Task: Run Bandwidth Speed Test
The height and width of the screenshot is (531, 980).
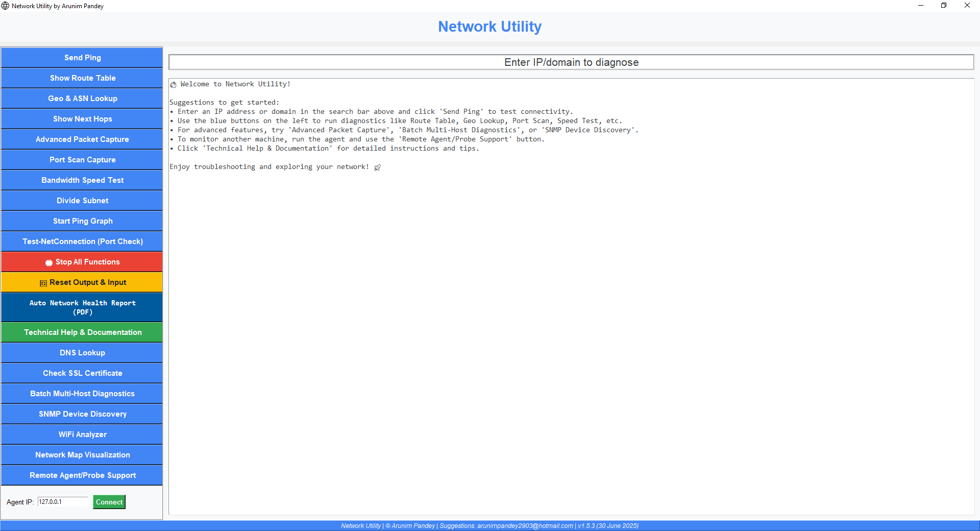Action: pyautogui.click(x=82, y=180)
